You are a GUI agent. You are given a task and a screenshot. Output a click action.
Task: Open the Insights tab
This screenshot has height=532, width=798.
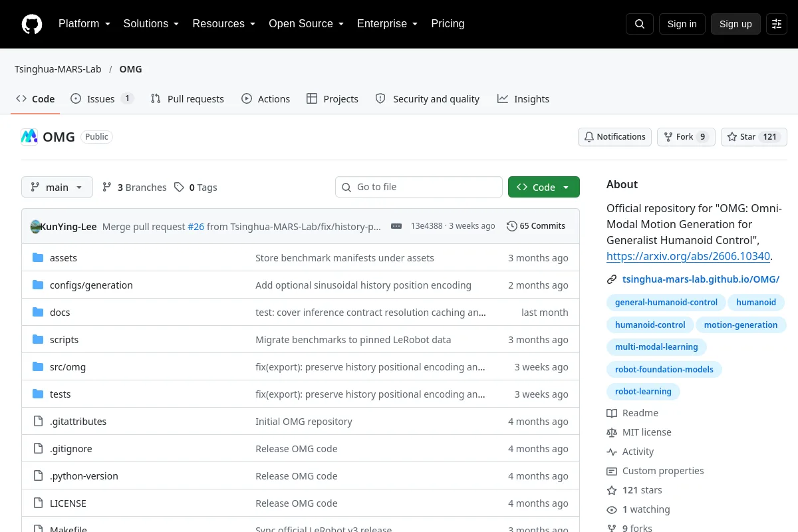[x=523, y=99]
